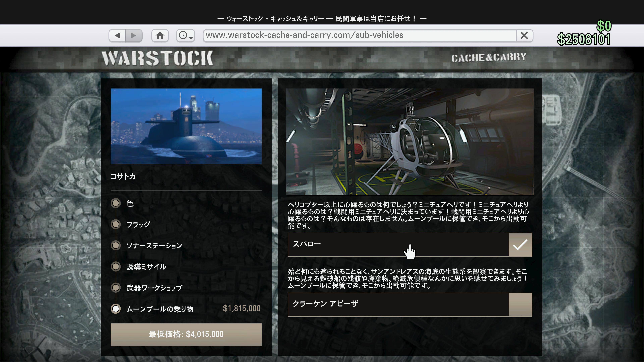Open the 武器ワークショップ category
644x362 pixels.
(x=154, y=288)
